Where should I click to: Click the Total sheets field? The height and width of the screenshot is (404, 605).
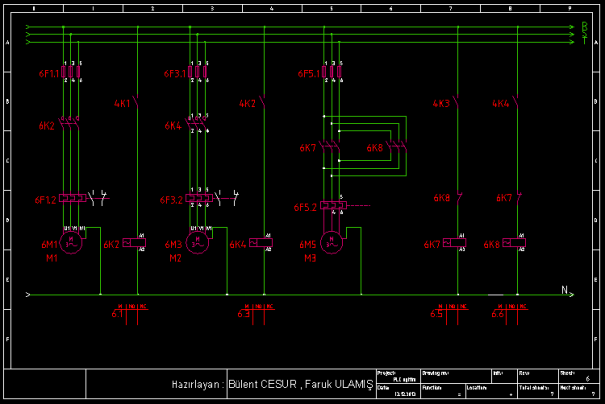pyautogui.click(x=538, y=390)
